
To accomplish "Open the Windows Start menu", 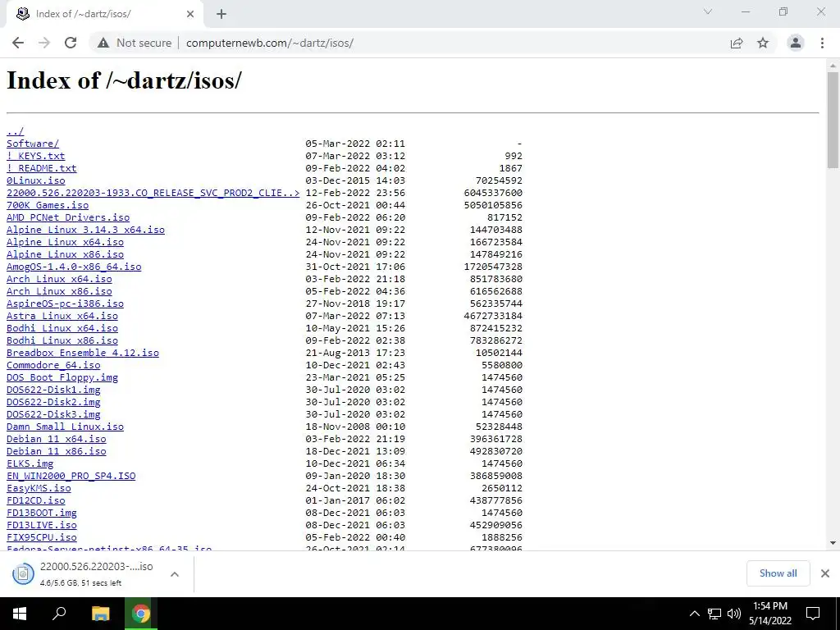I will click(x=20, y=614).
